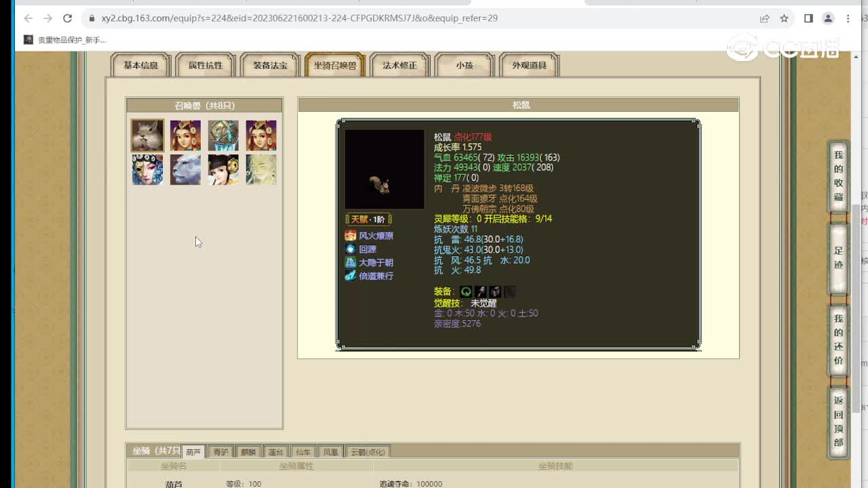Click the 大隐于朝 skill icon

pos(351,262)
